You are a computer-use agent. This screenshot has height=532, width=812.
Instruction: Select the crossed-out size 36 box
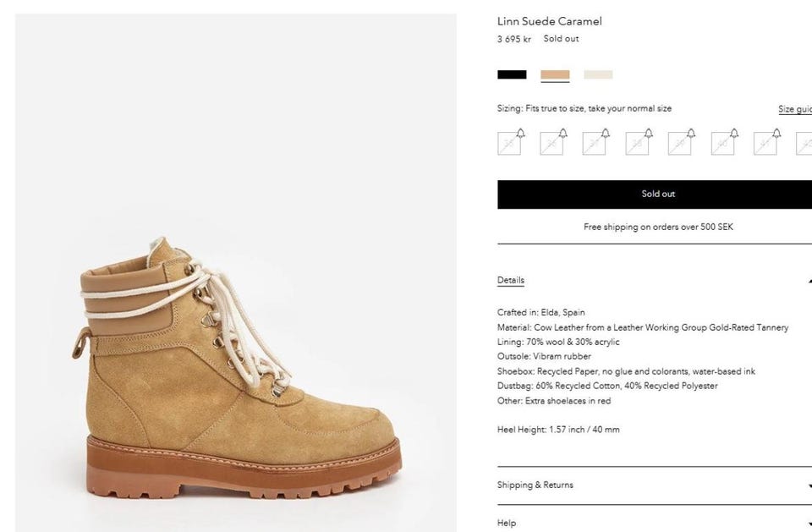point(551,145)
